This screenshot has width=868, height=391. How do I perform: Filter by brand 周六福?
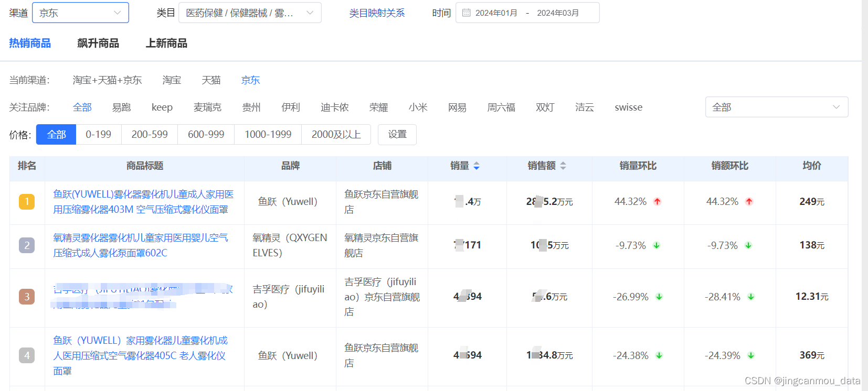[x=501, y=107]
